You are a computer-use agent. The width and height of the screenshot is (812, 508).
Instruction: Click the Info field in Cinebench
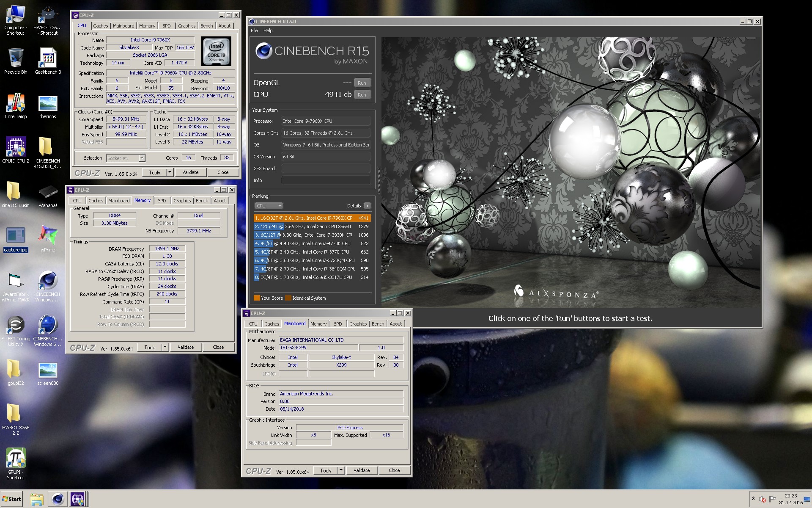point(326,180)
